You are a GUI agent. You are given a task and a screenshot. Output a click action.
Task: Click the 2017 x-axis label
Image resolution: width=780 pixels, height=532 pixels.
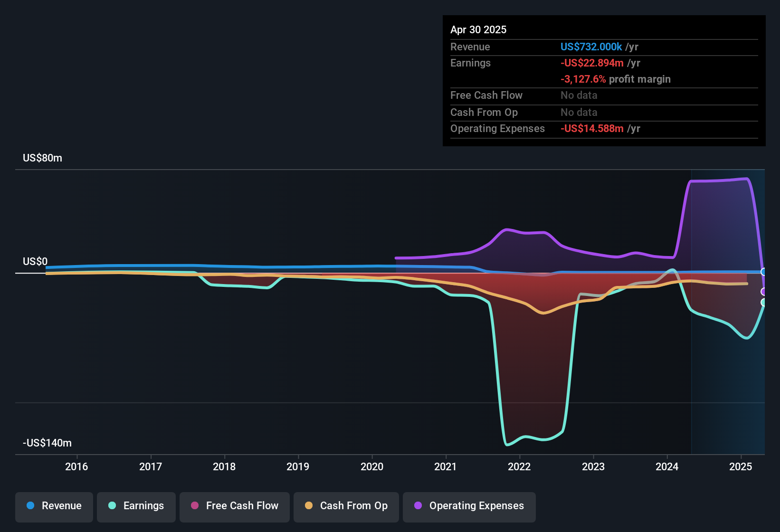pyautogui.click(x=151, y=466)
